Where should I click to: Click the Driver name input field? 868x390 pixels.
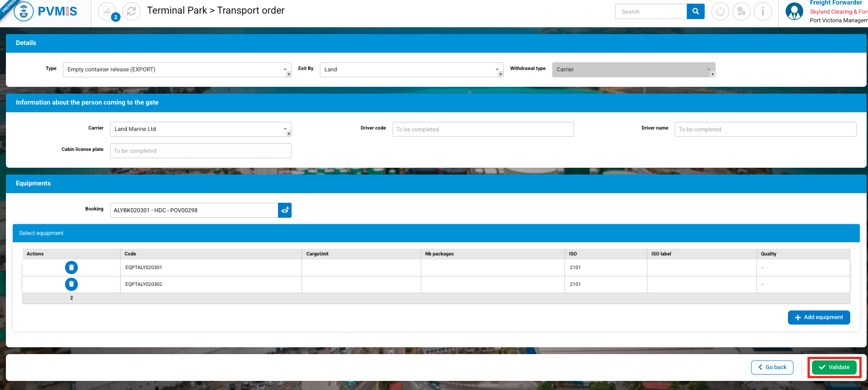click(x=765, y=130)
